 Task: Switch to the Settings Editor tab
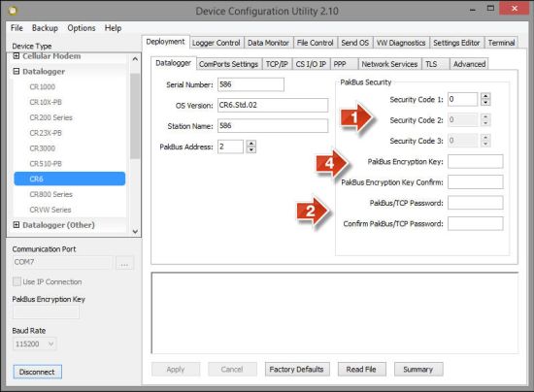point(456,43)
